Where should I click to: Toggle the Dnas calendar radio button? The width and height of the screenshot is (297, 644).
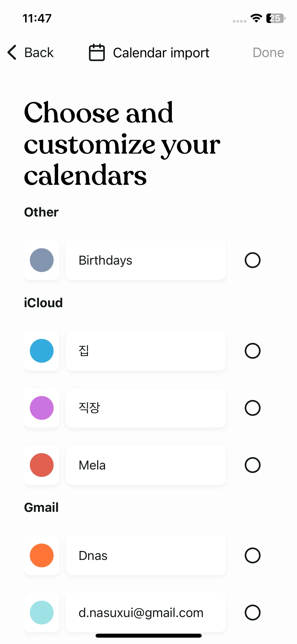[x=252, y=555]
